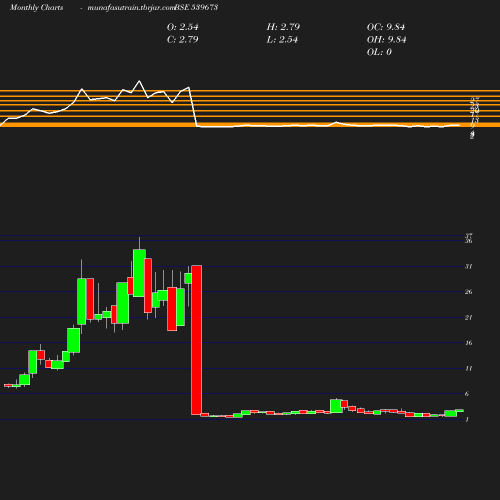Click the 11 price axis label
Image resolution: width=500 pixels, height=500 pixels.
(x=469, y=368)
